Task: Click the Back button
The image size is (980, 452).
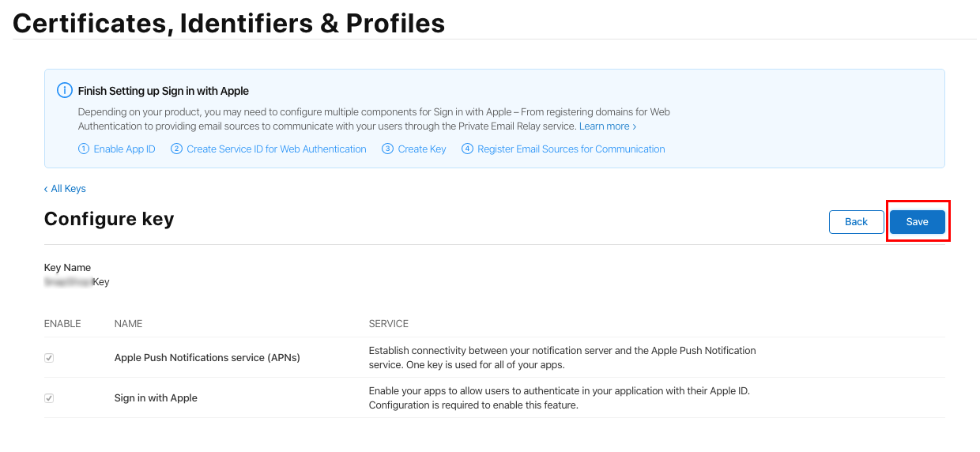Action: (x=857, y=222)
